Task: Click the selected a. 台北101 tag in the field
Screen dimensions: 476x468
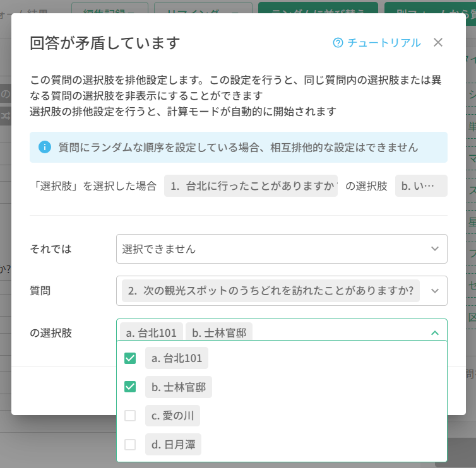Action: pos(151,332)
